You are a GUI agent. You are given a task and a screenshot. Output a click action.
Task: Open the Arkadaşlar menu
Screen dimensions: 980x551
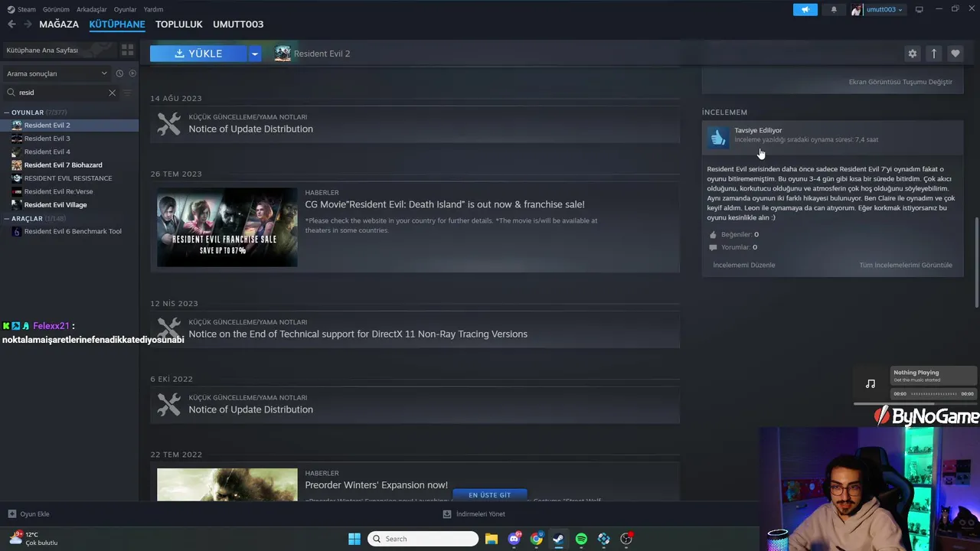(x=92, y=10)
